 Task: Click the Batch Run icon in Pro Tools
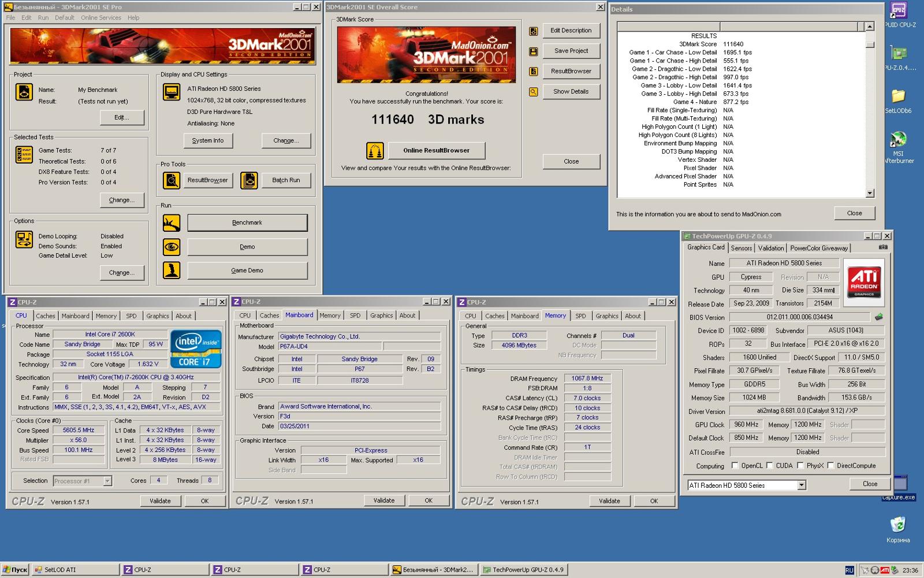click(x=249, y=180)
